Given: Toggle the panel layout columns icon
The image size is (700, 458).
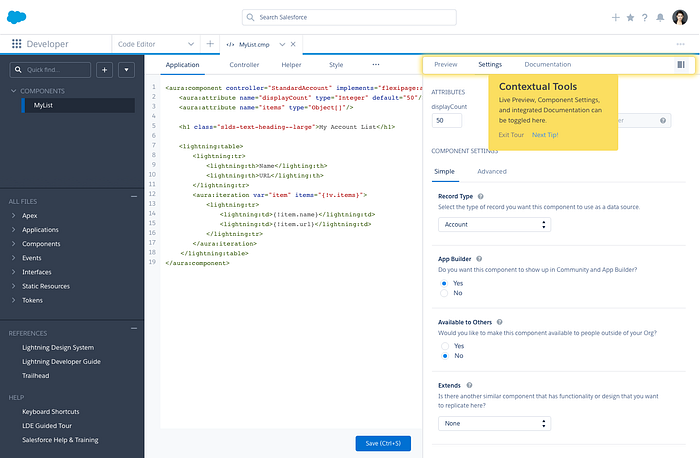Looking at the screenshot, I should point(681,64).
